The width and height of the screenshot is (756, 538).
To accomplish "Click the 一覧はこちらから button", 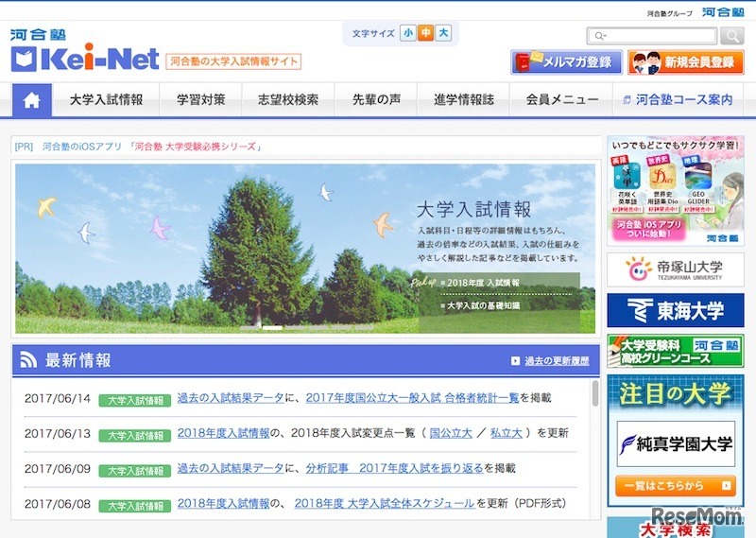I will point(676,486).
